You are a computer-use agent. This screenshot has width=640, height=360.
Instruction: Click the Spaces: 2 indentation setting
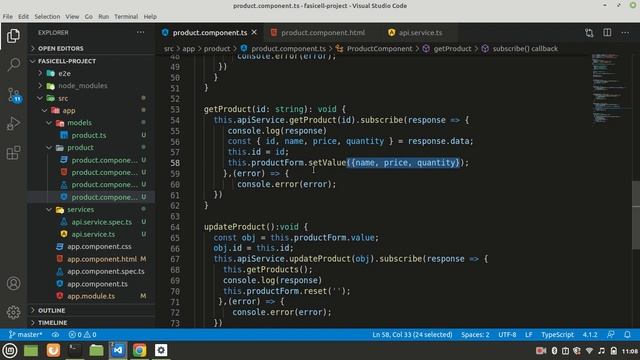click(x=475, y=334)
